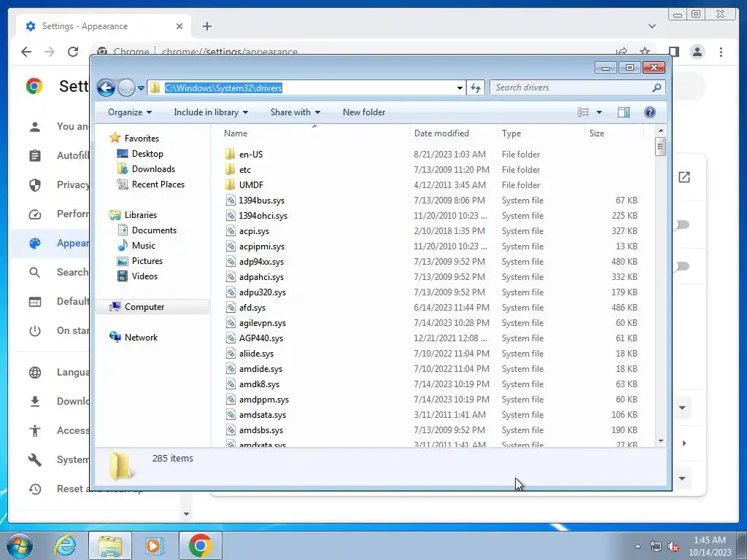Open Chrome's three-dot menu
The width and height of the screenshot is (747, 560).
pos(721,52)
